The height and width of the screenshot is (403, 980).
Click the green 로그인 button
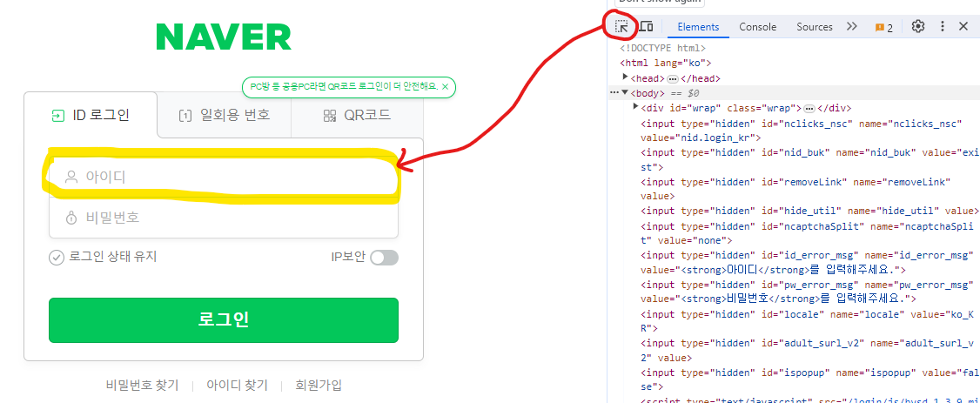224,320
